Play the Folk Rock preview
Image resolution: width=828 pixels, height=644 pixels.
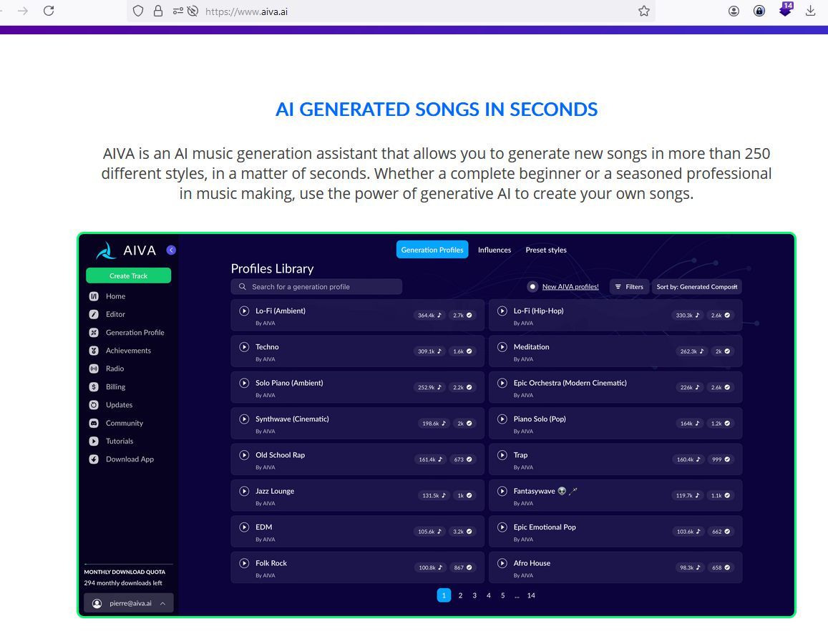244,562
